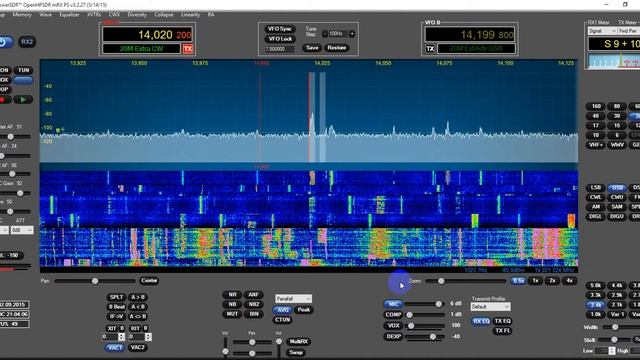Click the A < B copy button

[x=138, y=307]
